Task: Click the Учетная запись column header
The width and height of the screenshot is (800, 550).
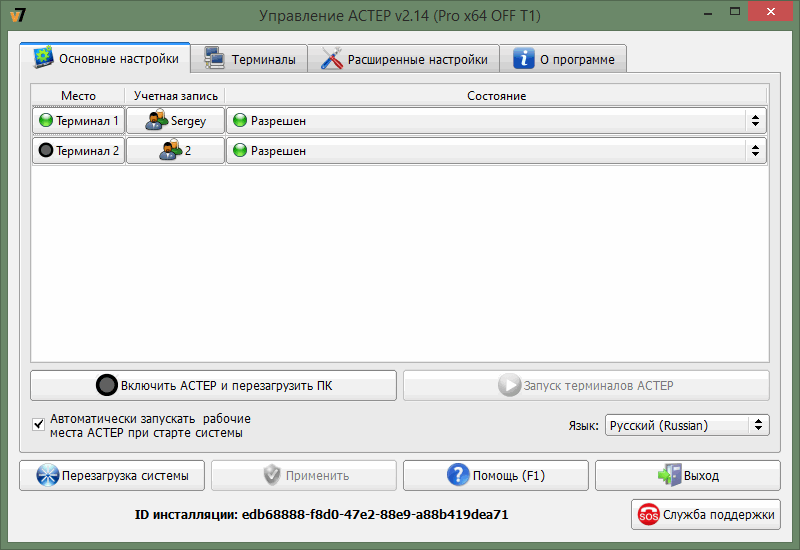Action: click(x=175, y=95)
